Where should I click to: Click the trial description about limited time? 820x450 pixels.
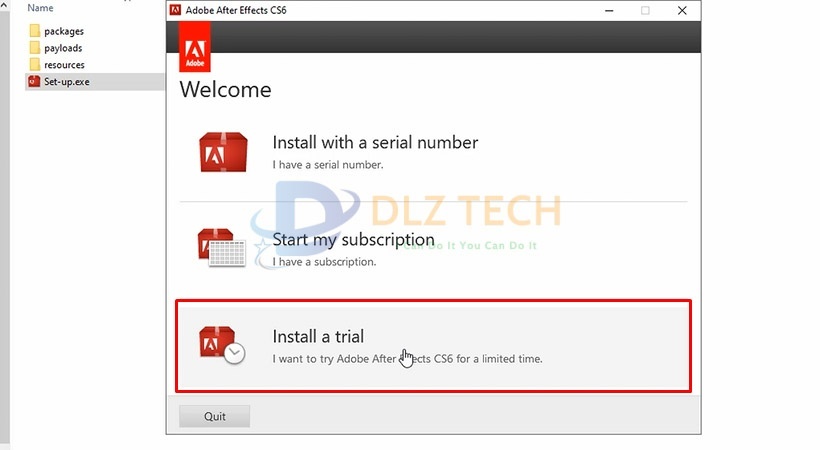407,359
